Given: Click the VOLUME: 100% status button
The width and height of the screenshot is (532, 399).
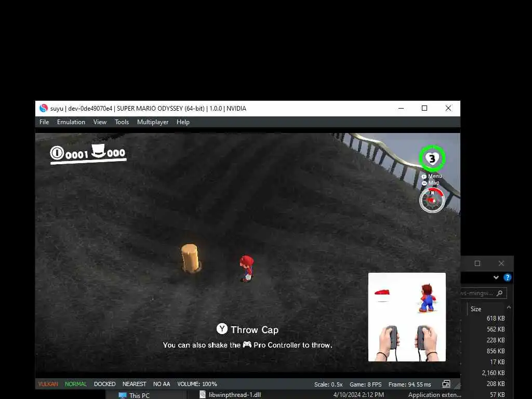Looking at the screenshot, I should pos(197,384).
